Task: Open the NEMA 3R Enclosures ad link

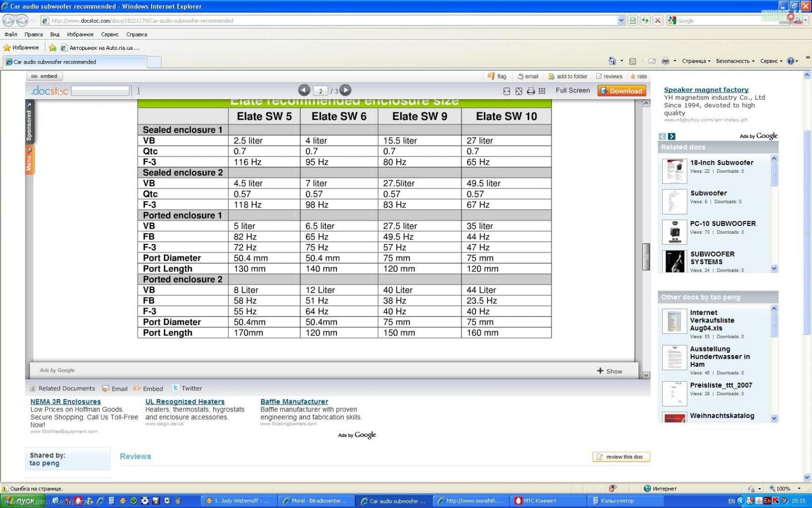Action: [65, 401]
